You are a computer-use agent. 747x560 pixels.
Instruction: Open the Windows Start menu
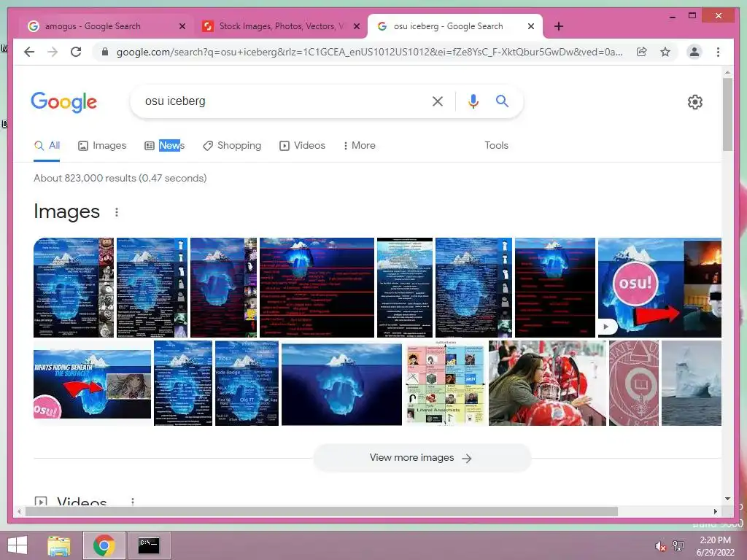(x=18, y=545)
